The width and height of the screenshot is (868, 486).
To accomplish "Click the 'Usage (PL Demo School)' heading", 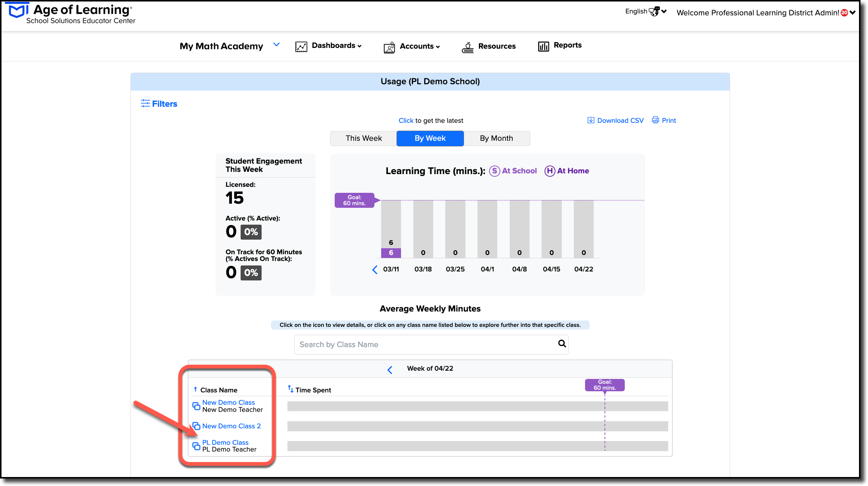I will (430, 82).
